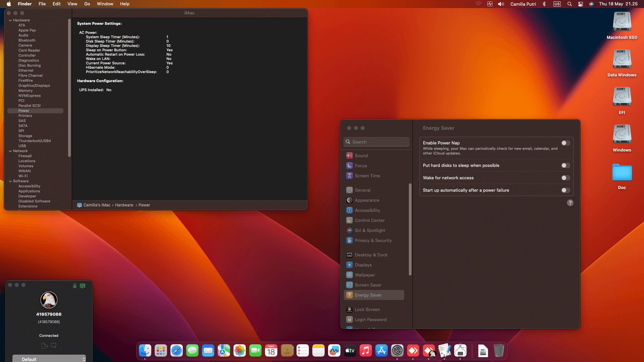Select Displays in System Settings sidebar
644x362 pixels.
pos(374,265)
